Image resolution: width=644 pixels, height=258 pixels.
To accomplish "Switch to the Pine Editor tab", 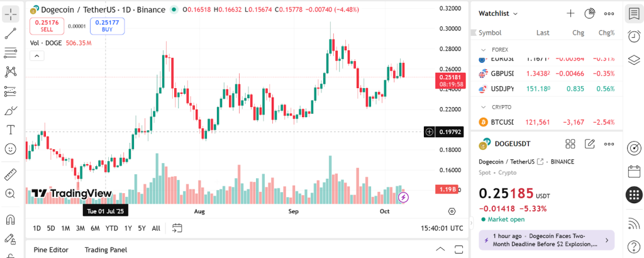I will [51, 250].
